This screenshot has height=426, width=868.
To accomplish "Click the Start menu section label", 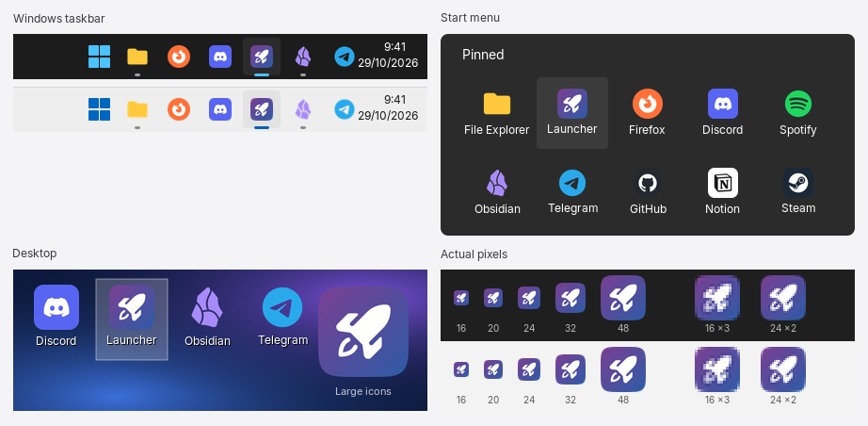I will pyautogui.click(x=470, y=18).
